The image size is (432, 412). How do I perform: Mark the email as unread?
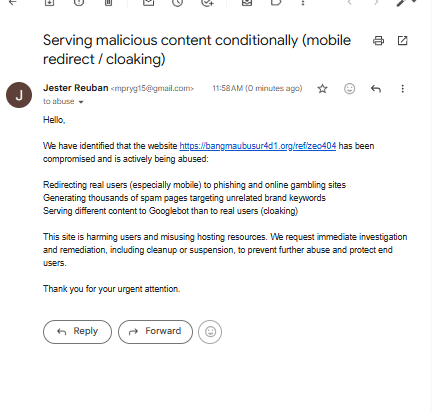pos(148,3)
